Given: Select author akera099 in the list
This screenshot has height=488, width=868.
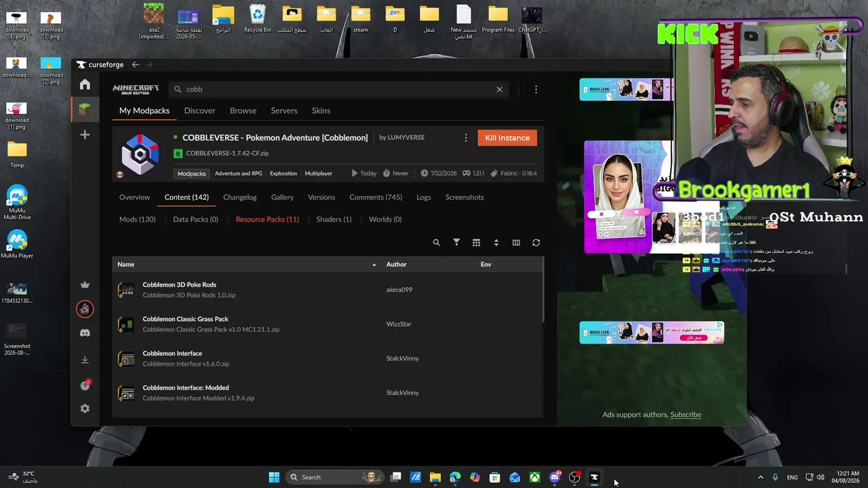Looking at the screenshot, I should pos(399,290).
